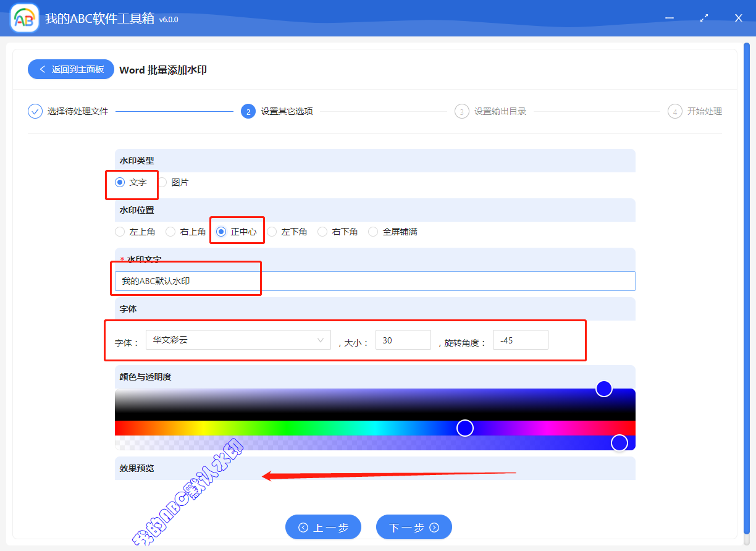Click the 下一步 button

pos(414,527)
